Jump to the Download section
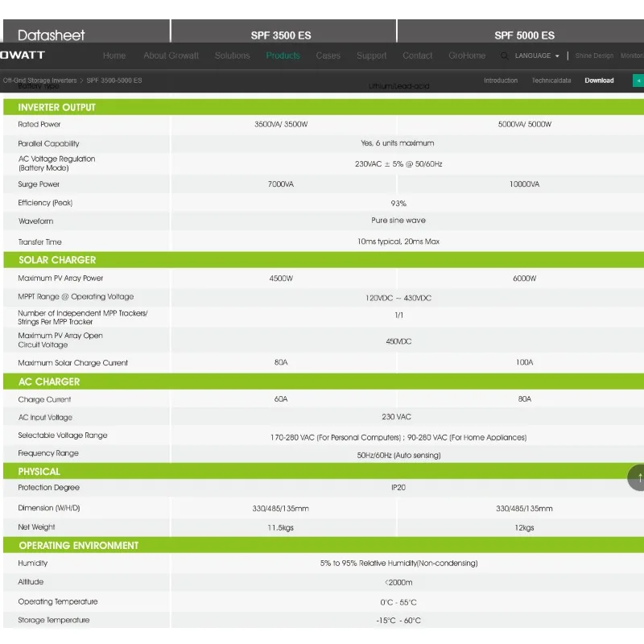Image resolution: width=644 pixels, height=644 pixels. coord(599,80)
